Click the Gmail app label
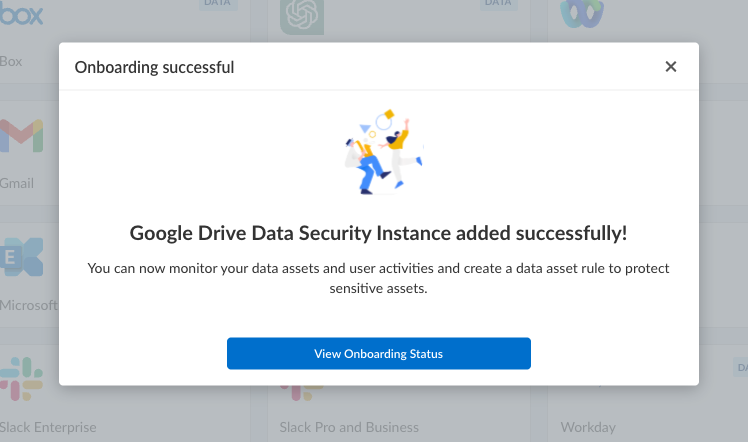Screen dimensions: 748x442 (x=17, y=183)
